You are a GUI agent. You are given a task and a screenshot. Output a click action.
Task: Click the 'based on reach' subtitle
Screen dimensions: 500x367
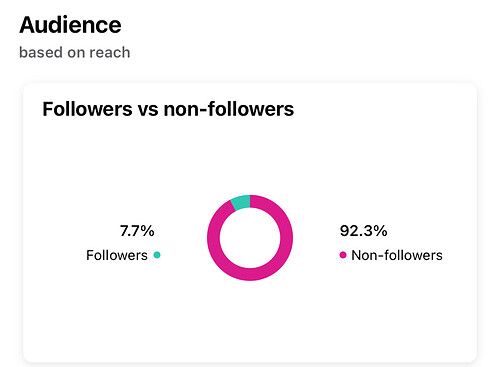tap(75, 52)
